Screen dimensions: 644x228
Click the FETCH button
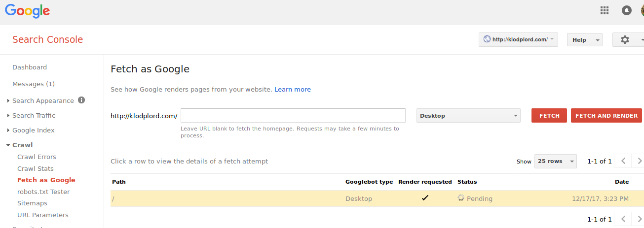click(549, 116)
